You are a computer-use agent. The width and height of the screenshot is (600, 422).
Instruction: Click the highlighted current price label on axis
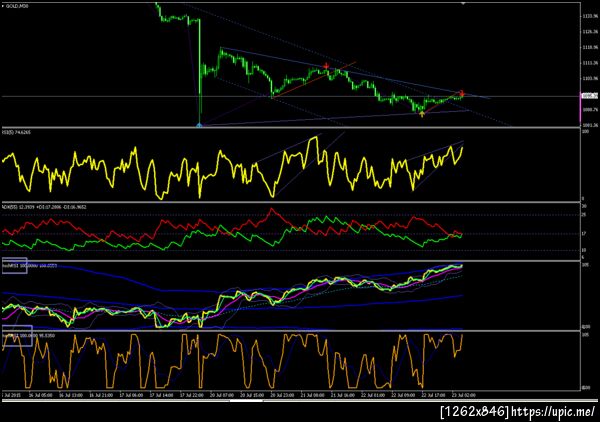(590, 96)
